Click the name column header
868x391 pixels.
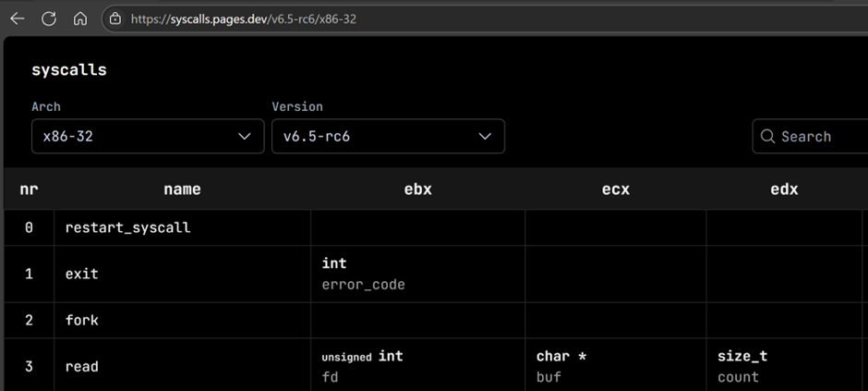[x=182, y=189]
